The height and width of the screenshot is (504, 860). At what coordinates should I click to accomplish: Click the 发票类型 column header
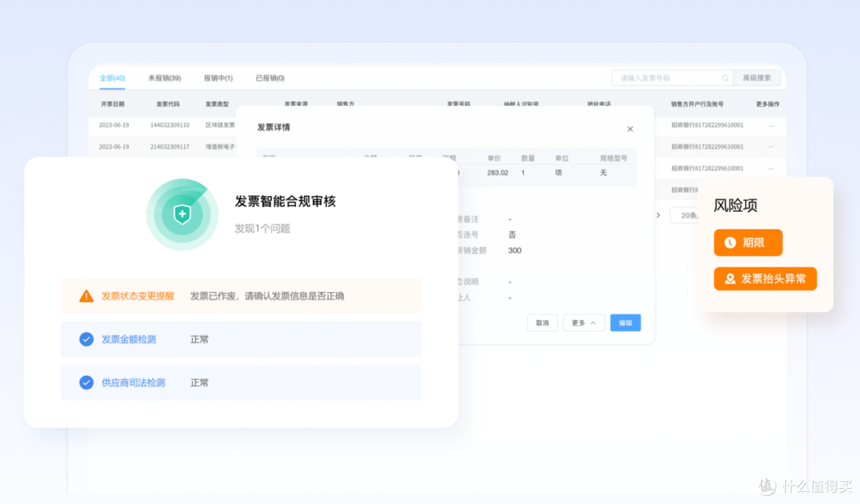217,104
